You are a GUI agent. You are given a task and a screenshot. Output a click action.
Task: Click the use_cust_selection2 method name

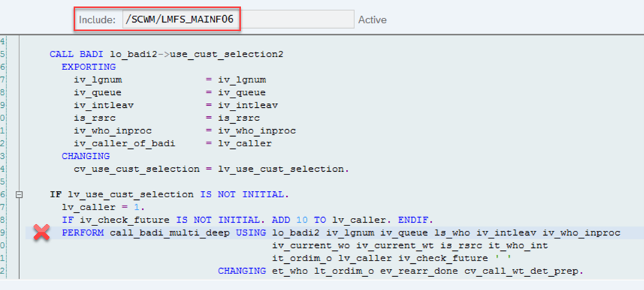(226, 54)
